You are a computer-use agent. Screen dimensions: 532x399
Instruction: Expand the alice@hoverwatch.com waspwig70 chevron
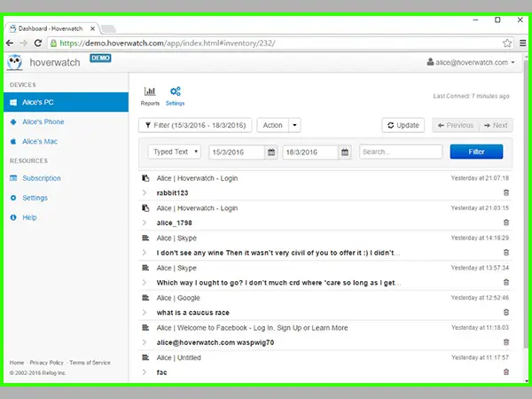coord(145,342)
